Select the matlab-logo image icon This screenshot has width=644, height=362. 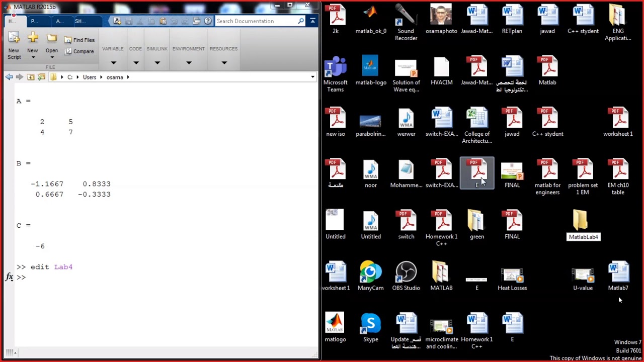point(371,70)
